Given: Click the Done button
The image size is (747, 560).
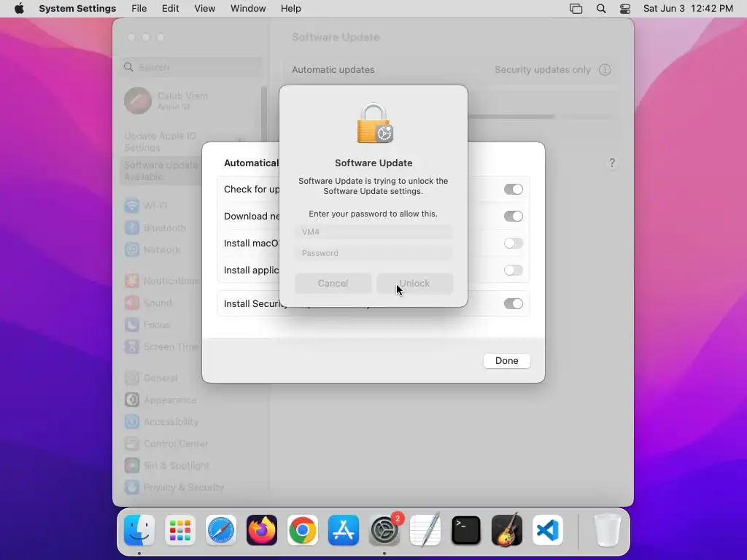Looking at the screenshot, I should pyautogui.click(x=507, y=361).
